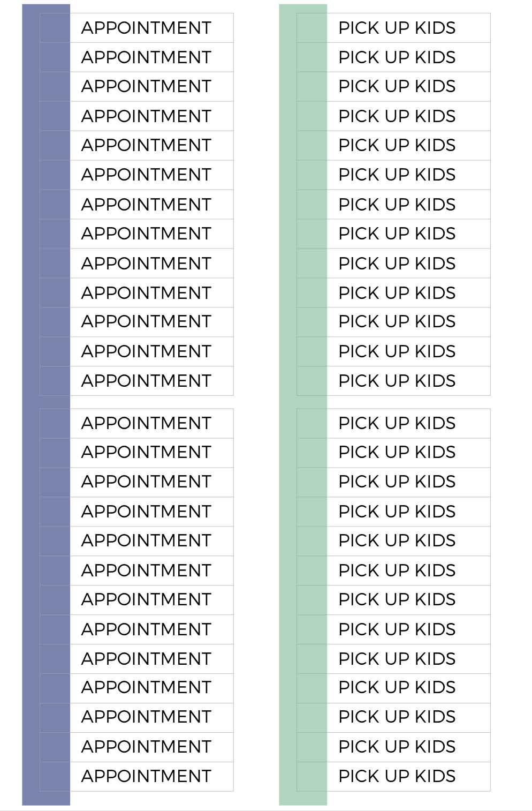Screen dimensions: 532x811
Task: Click the second APPOINTMENT label in the lower group
Action: coord(146,452)
